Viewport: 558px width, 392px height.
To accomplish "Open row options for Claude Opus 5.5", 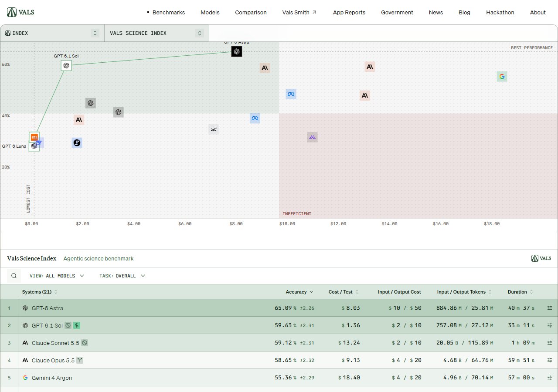I will pyautogui.click(x=550, y=360).
